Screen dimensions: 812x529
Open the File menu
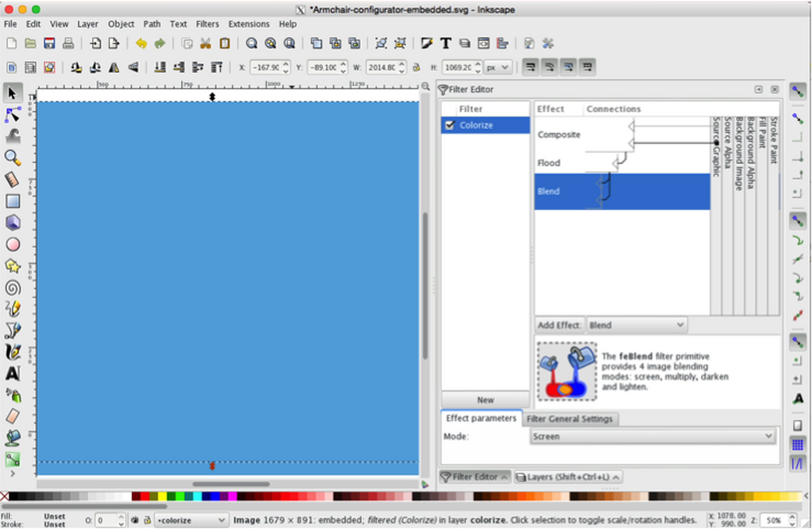point(10,24)
